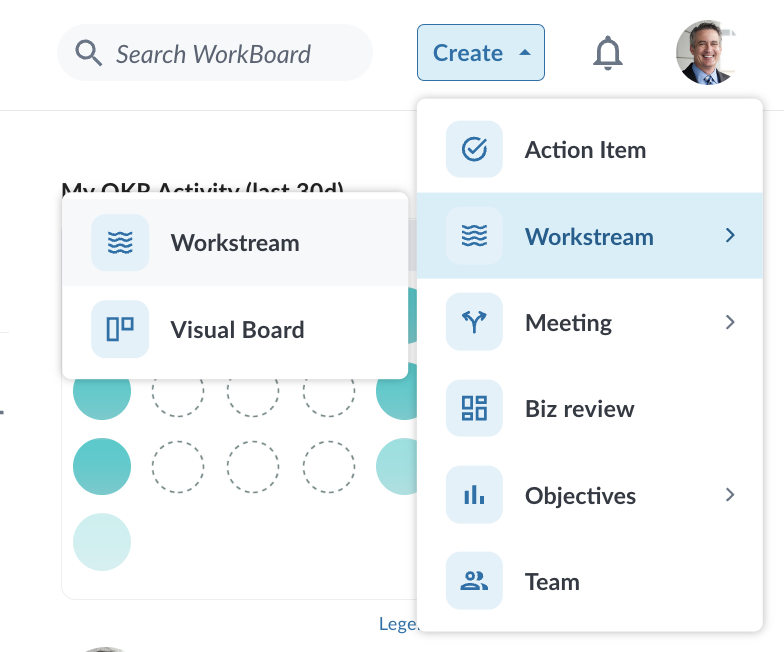Expand the Objectives submenu chevron

click(730, 494)
